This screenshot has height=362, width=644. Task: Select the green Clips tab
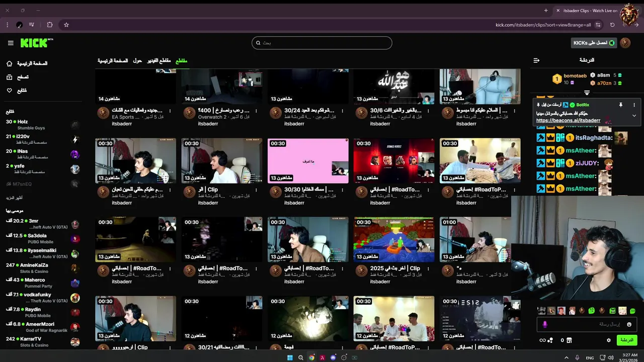(181, 61)
